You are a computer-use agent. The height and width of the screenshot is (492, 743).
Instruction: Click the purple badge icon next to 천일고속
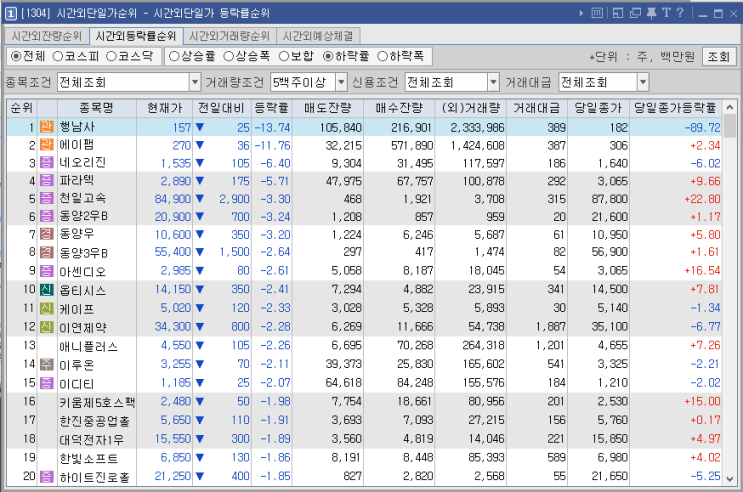[x=46, y=198]
